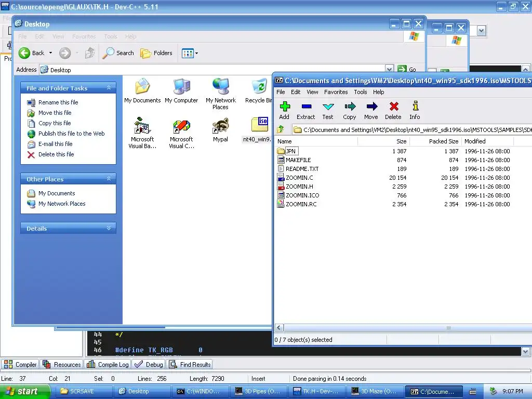Sort 7-Zip list by Modified column
Viewport: 532px width, 399px height.
pyautogui.click(x=487, y=141)
